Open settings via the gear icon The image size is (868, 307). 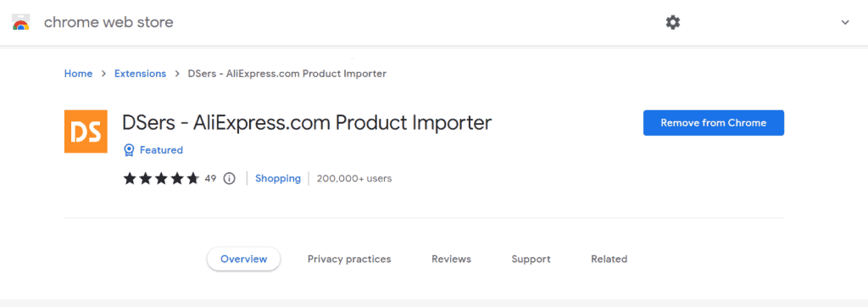click(672, 23)
